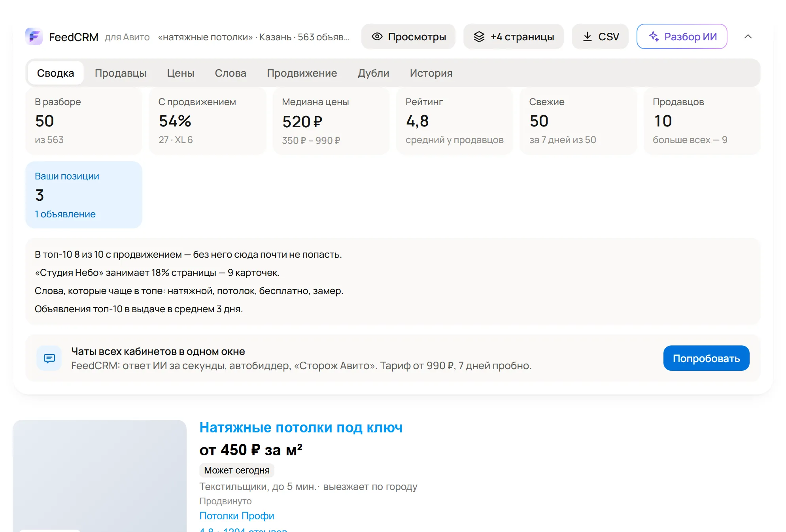Image resolution: width=786 pixels, height=532 pixels.
Task: Click the Медиана цены 520 ₽ card
Action: click(x=331, y=121)
